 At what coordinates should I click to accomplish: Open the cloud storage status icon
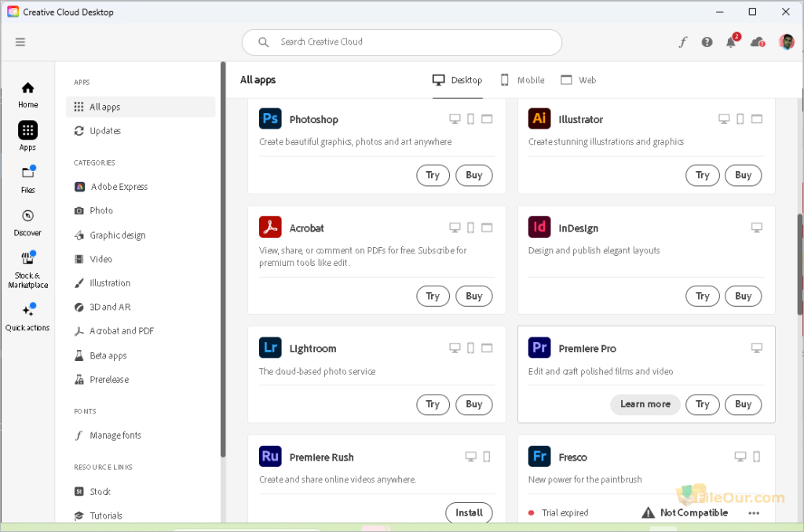point(756,42)
